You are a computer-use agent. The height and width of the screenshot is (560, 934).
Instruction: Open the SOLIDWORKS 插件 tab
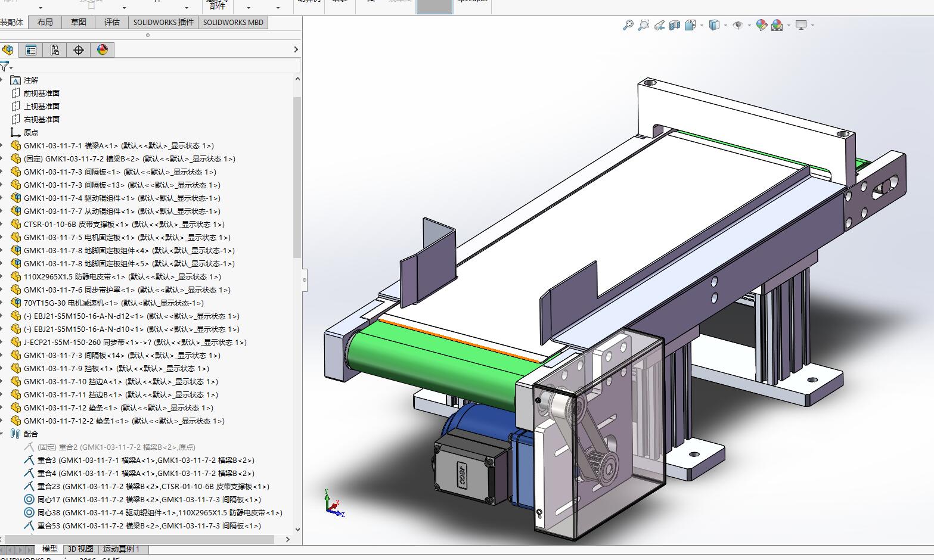click(163, 22)
